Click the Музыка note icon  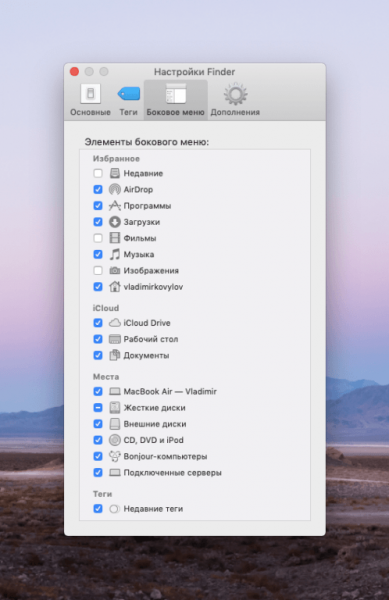point(115,254)
